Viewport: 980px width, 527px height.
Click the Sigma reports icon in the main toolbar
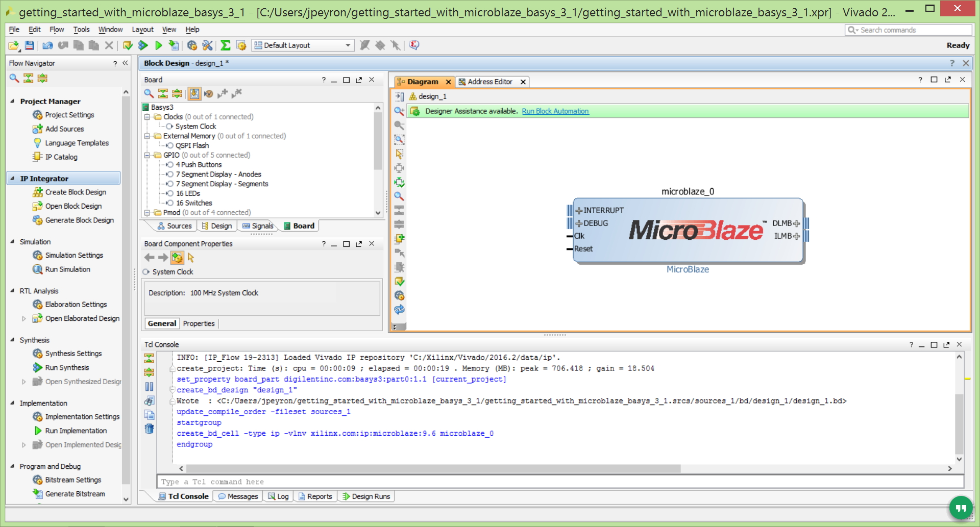(225, 45)
